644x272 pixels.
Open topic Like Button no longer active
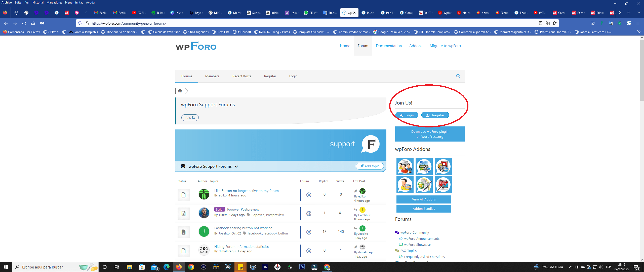click(246, 191)
